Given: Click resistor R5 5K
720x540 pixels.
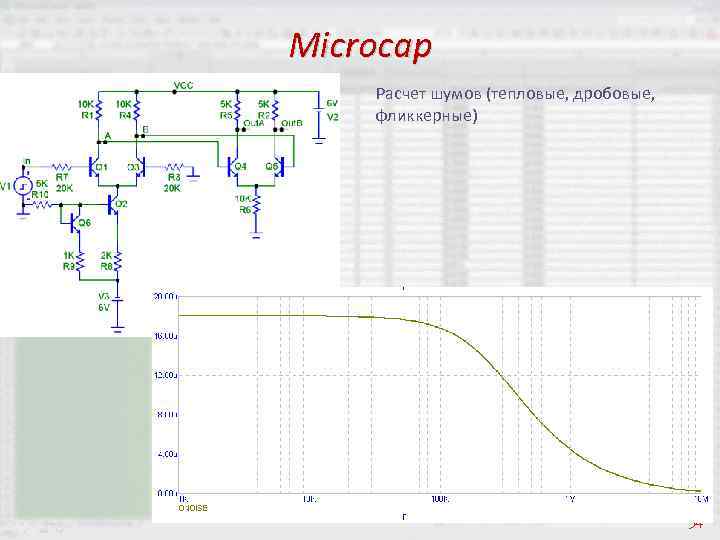Looking at the screenshot, I should click(237, 109).
